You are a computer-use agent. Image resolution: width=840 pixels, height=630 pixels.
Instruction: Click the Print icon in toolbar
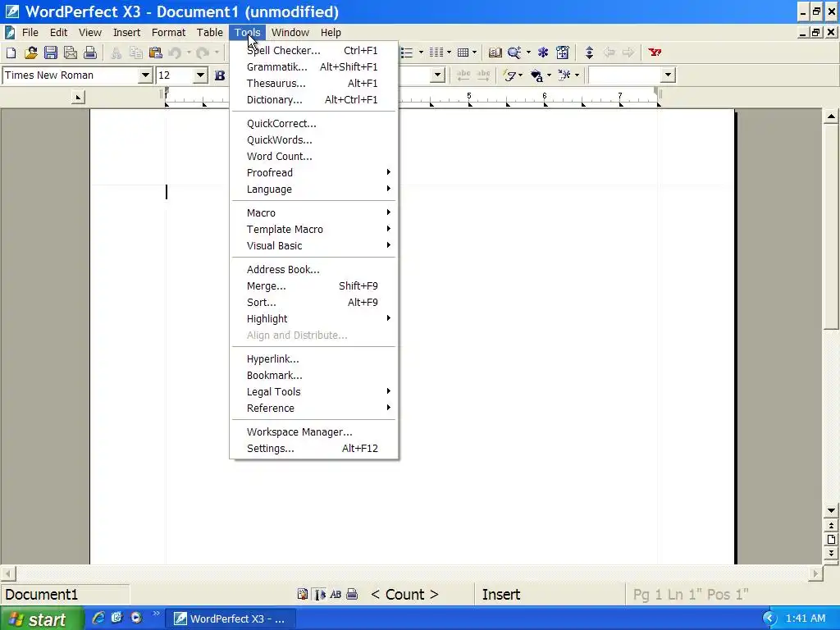pos(90,52)
